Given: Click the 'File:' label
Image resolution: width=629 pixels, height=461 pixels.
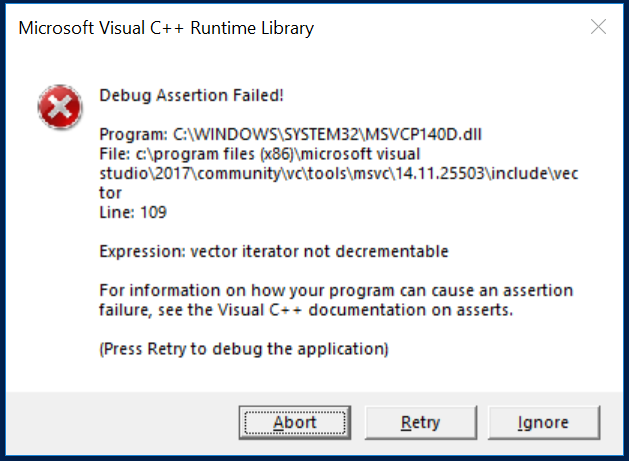Looking at the screenshot, I should coord(116,154).
